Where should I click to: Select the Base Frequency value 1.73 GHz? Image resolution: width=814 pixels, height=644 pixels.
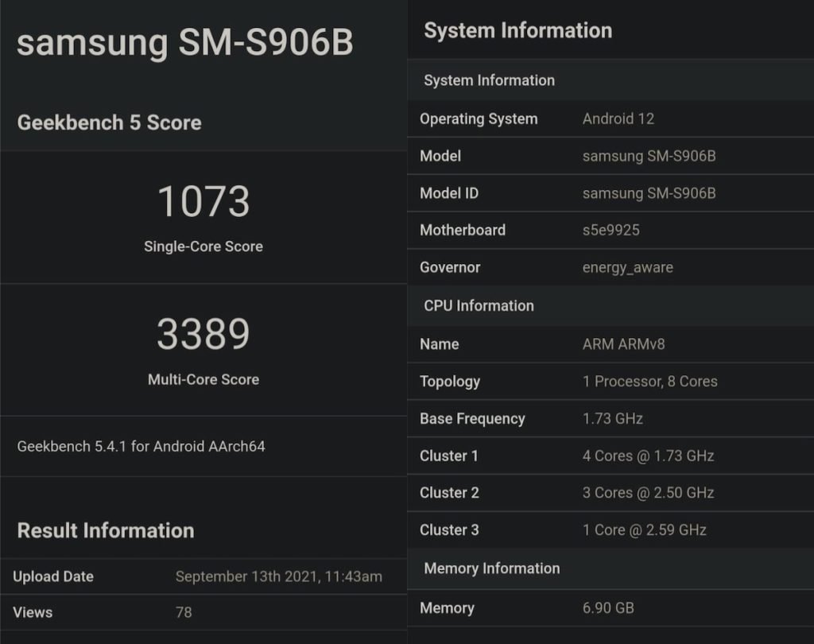click(x=613, y=418)
